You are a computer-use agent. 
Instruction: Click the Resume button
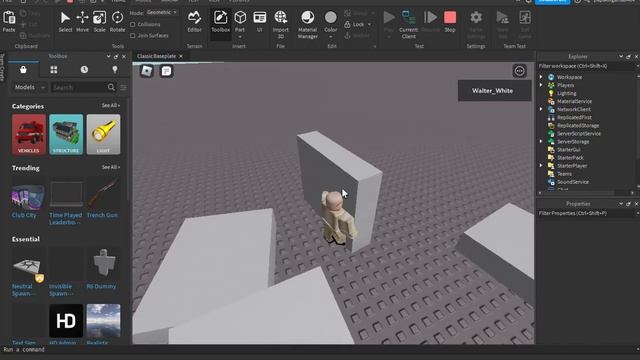coord(430,21)
